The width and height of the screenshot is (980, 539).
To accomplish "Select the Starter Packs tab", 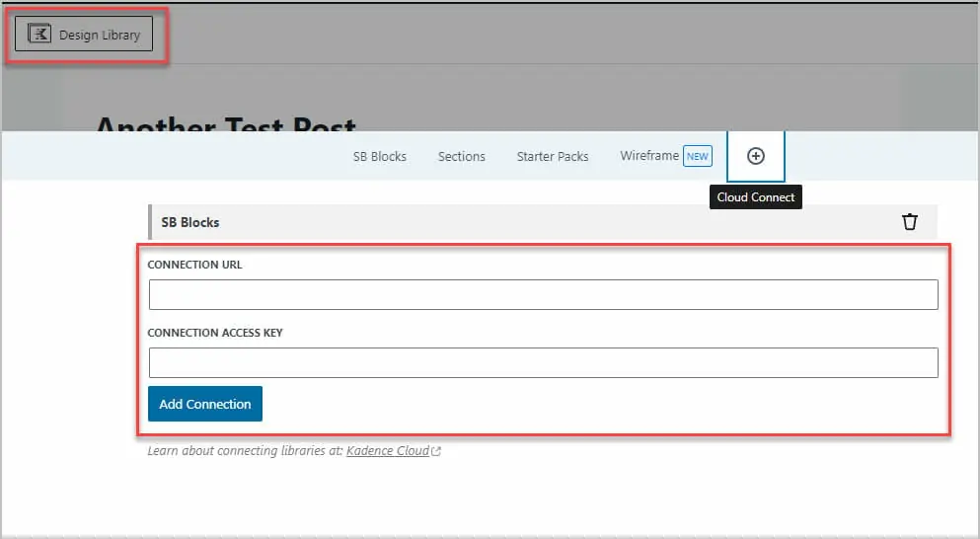I will pyautogui.click(x=552, y=156).
